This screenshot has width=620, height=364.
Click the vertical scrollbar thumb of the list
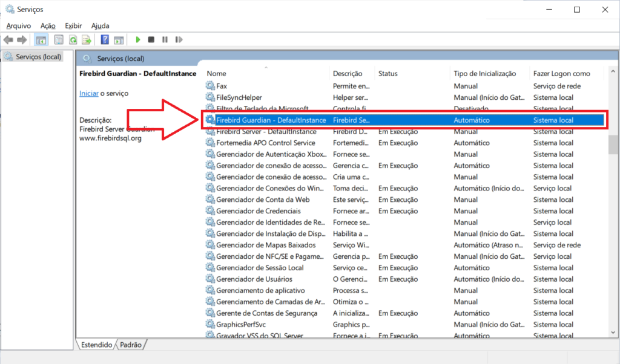(613, 145)
